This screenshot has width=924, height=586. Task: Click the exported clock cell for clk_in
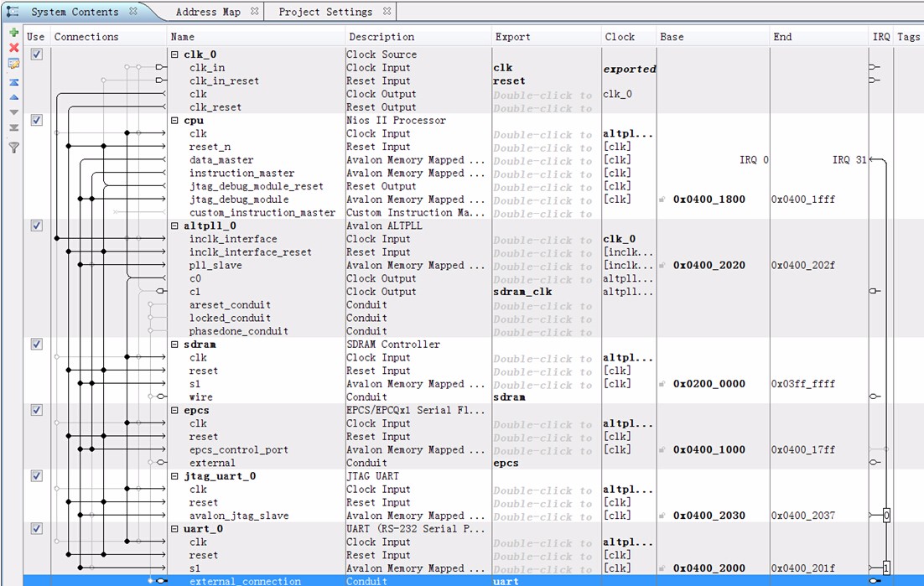(x=629, y=69)
